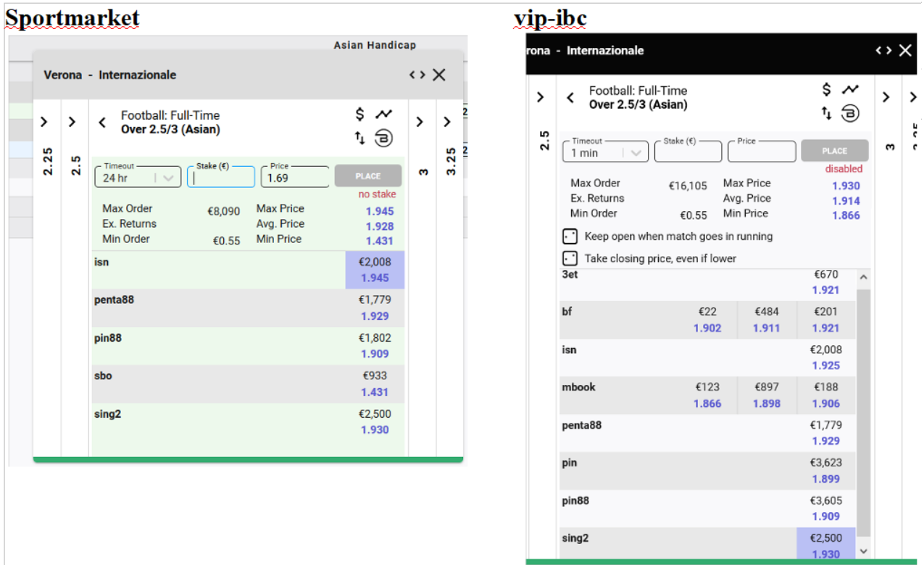Go back using Sportmarket left chevron by Football
Viewport: 924px width, 565px height.
102,123
